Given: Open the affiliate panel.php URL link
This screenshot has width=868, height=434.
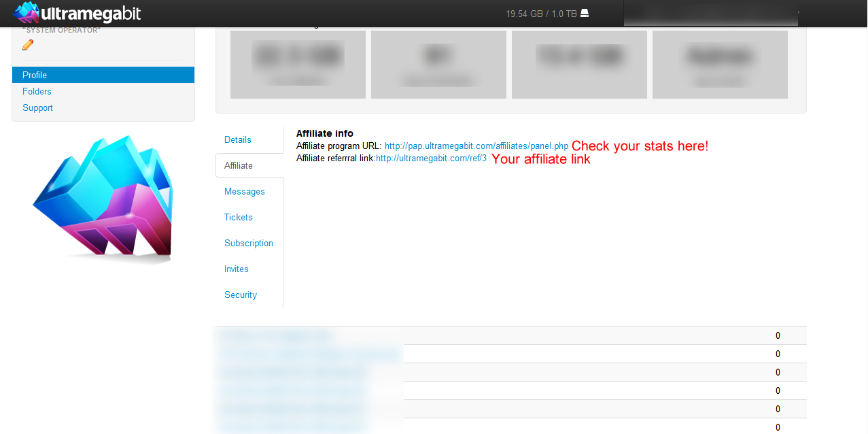Looking at the screenshot, I should (x=476, y=146).
